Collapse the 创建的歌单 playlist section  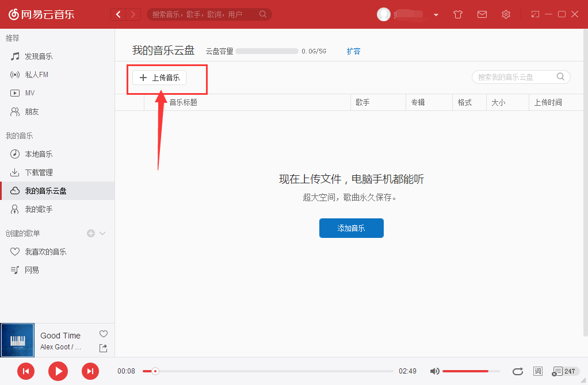coord(102,233)
